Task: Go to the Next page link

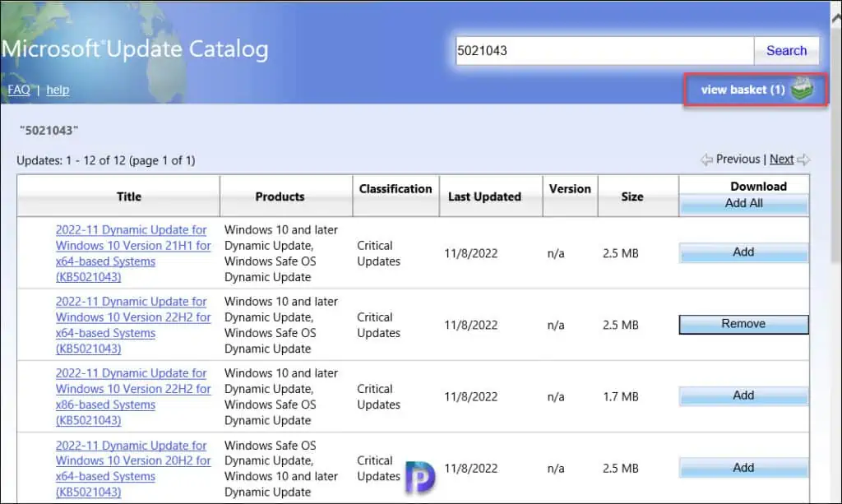Action: pyautogui.click(x=781, y=159)
